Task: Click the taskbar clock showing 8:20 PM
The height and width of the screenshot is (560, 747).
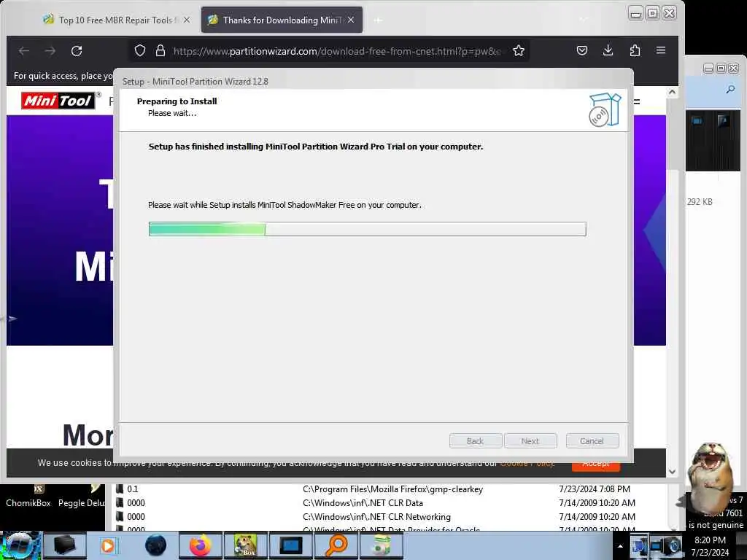Action: 710,546
